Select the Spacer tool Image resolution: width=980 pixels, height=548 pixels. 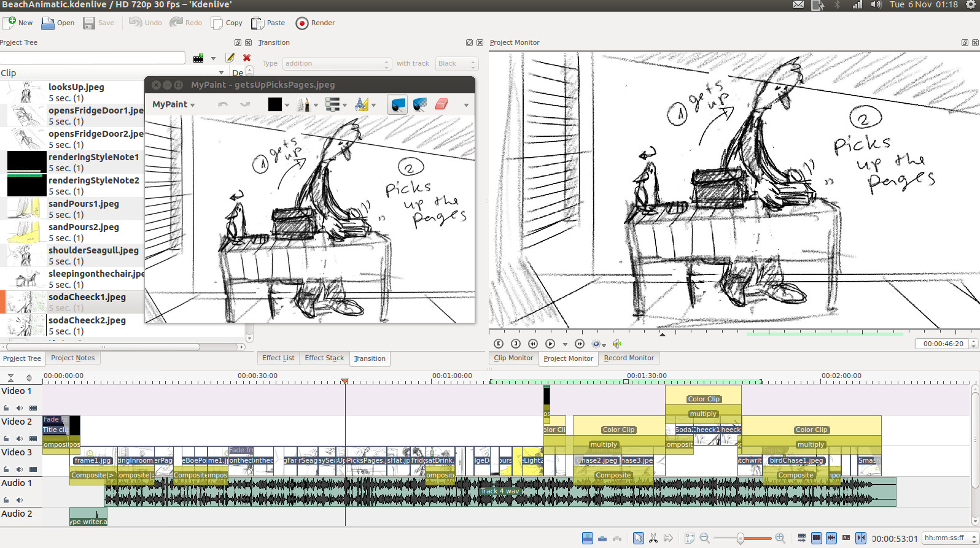tap(668, 538)
